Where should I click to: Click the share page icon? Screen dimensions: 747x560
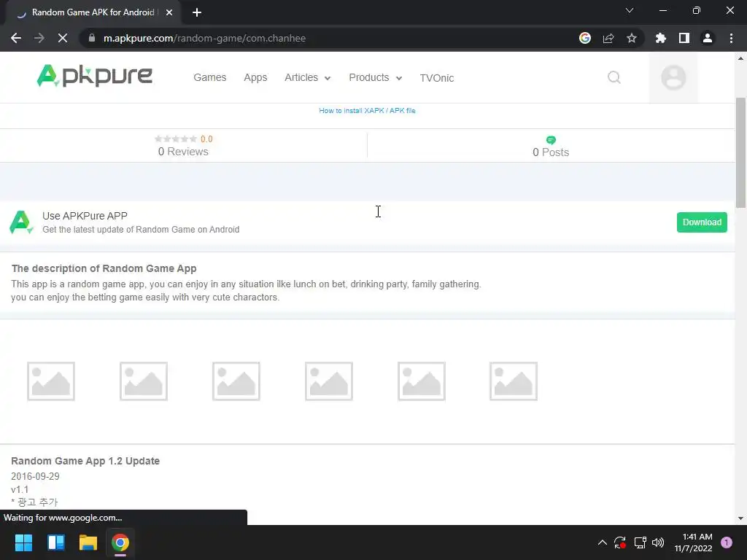point(608,38)
